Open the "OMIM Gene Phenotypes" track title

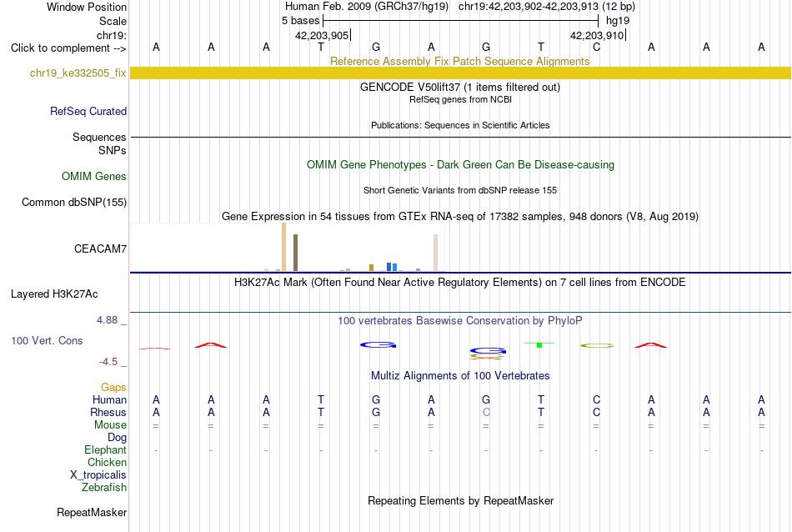pyautogui.click(x=460, y=165)
